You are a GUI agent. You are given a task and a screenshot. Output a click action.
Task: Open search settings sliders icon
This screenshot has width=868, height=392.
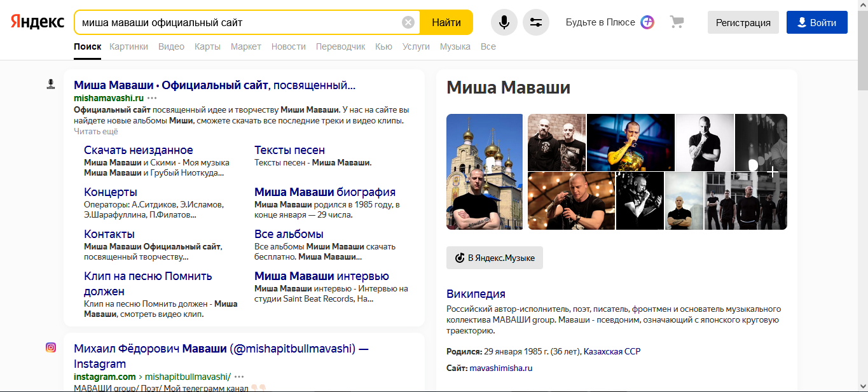point(536,22)
